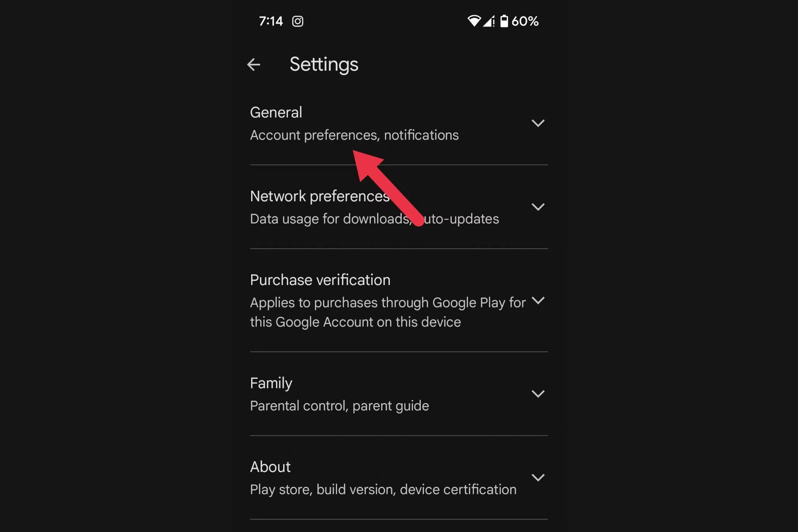Tap 'Play store, build version, device certification' text
This screenshot has width=798, height=532.
[x=383, y=490]
